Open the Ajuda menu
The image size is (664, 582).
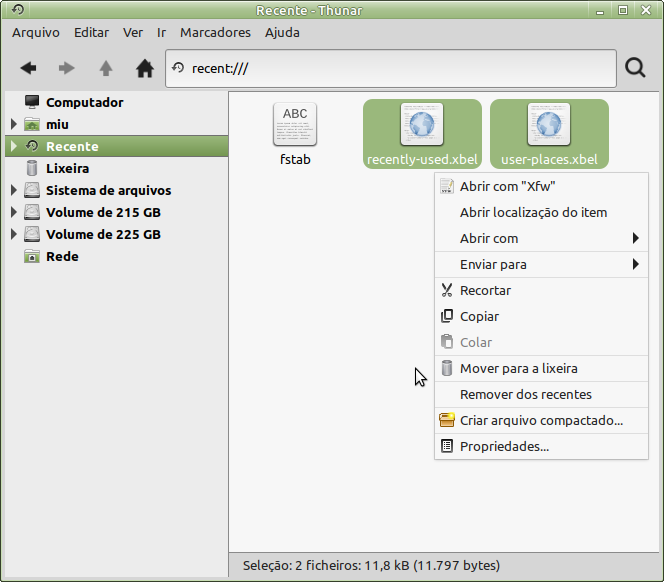click(282, 33)
